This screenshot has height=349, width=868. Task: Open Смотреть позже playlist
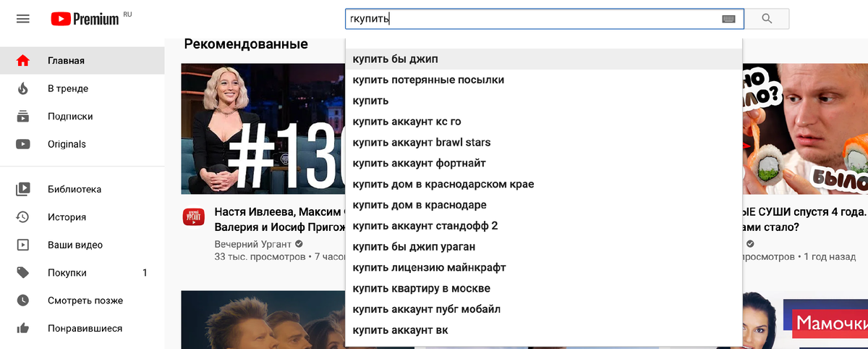click(82, 300)
